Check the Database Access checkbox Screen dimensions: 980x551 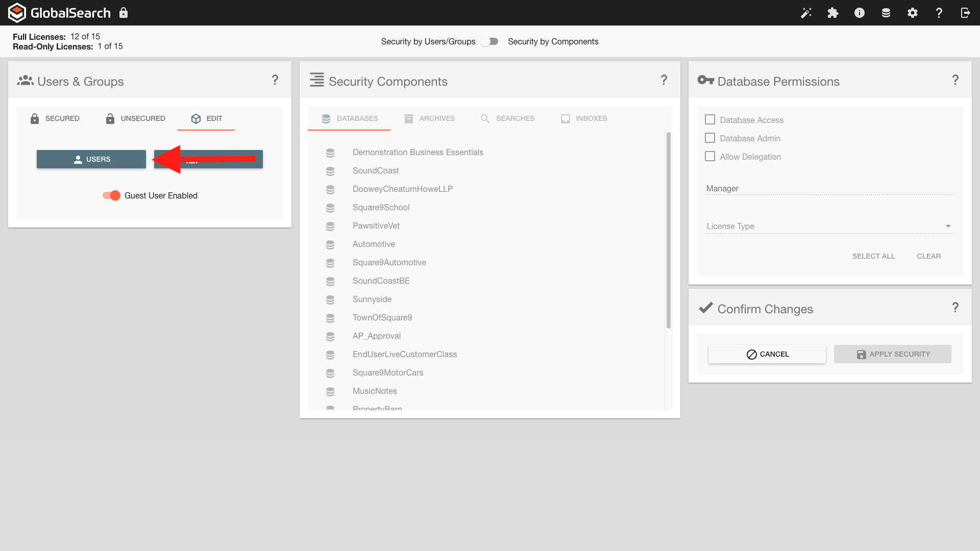710,119
